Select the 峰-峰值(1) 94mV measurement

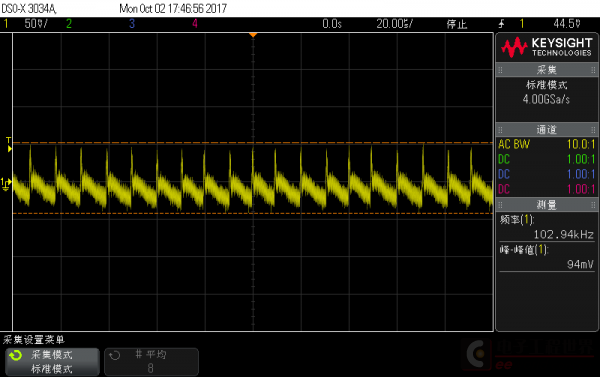547,257
